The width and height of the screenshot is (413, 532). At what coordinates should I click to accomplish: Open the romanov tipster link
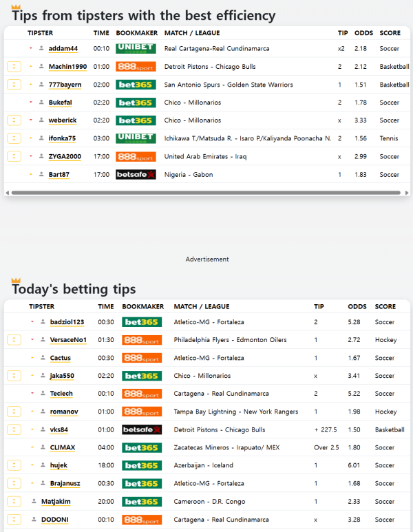[x=64, y=412]
